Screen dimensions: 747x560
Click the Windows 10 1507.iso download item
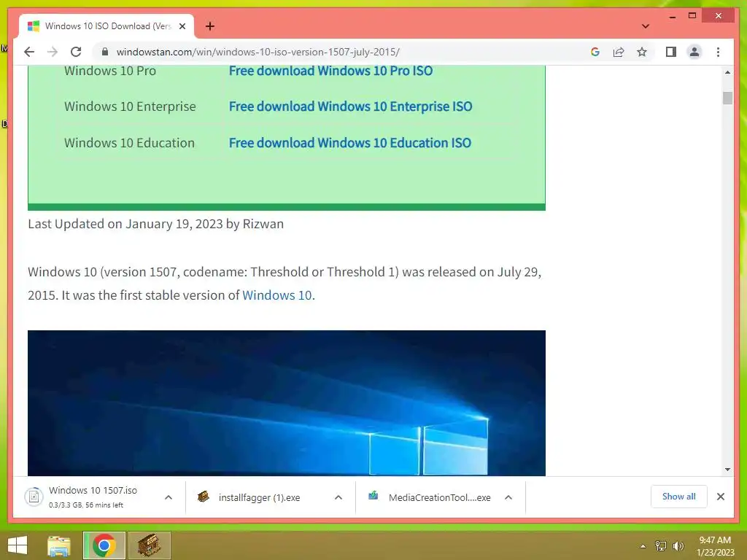coord(92,497)
